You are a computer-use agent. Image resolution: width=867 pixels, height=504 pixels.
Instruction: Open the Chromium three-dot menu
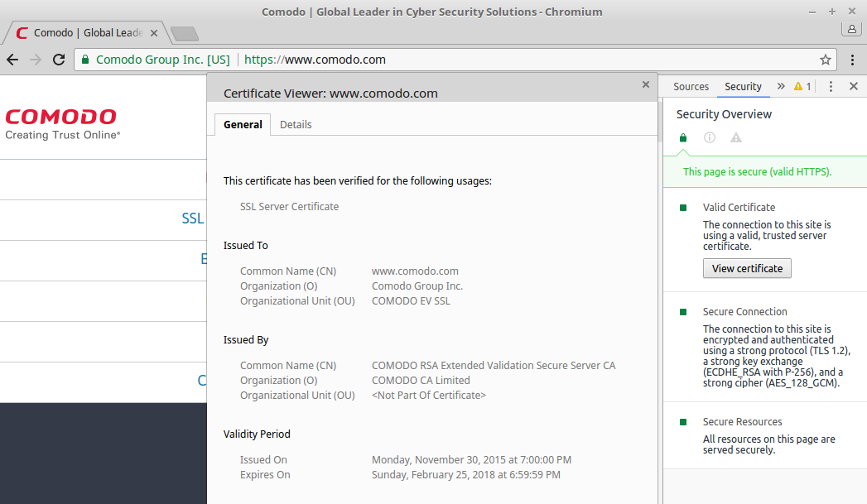tap(852, 60)
